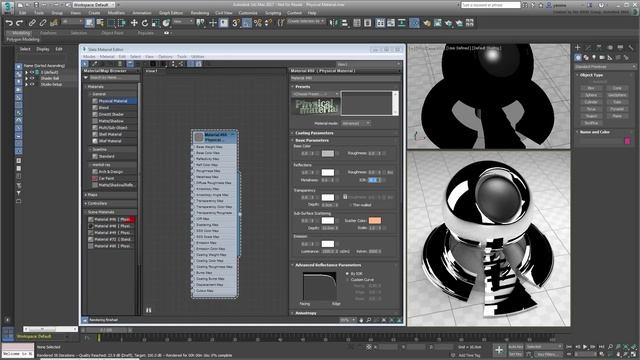Click the teapot Render Production icon

coord(449,23)
